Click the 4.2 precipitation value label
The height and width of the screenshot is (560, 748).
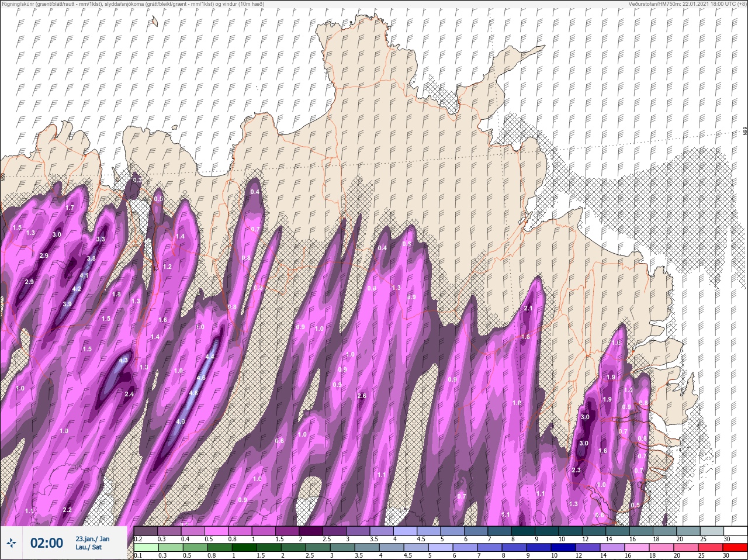(77, 289)
